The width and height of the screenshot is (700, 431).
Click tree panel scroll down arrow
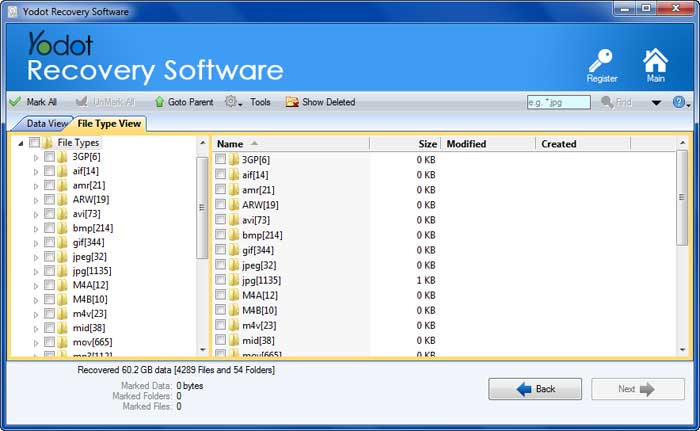click(203, 350)
